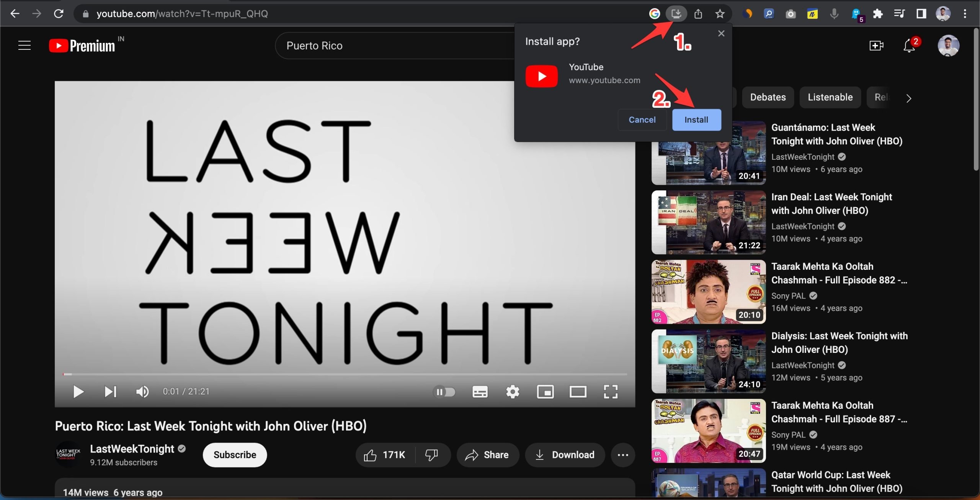Screen dimensions: 980x500
Task: Open the video settings gear
Action: click(513, 392)
